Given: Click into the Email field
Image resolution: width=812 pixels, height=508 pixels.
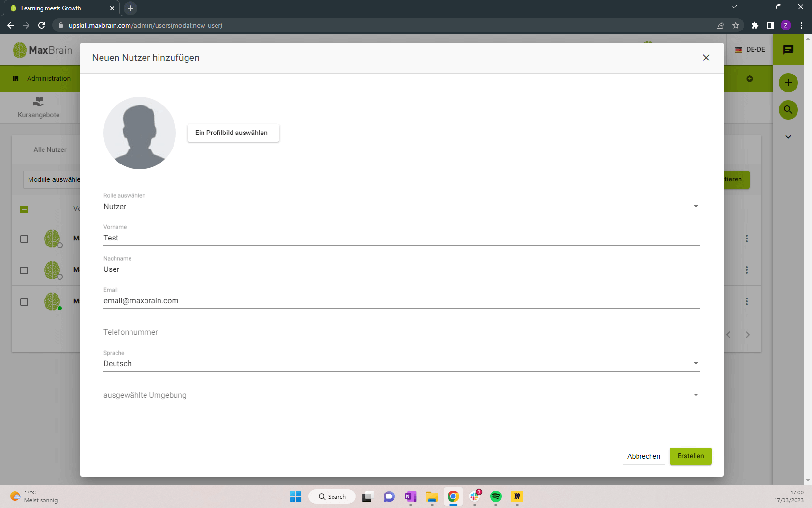Looking at the screenshot, I should (x=401, y=301).
